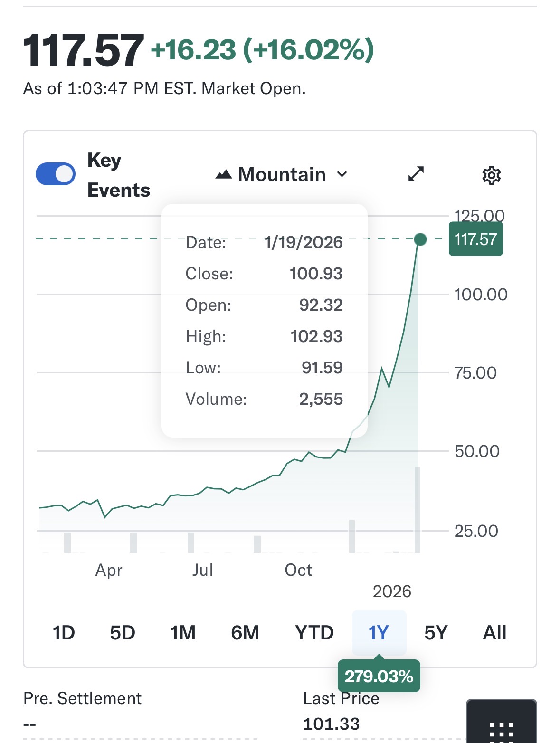This screenshot has height=743, width=560.
Task: Click the Key Events label text
Action: 118,175
